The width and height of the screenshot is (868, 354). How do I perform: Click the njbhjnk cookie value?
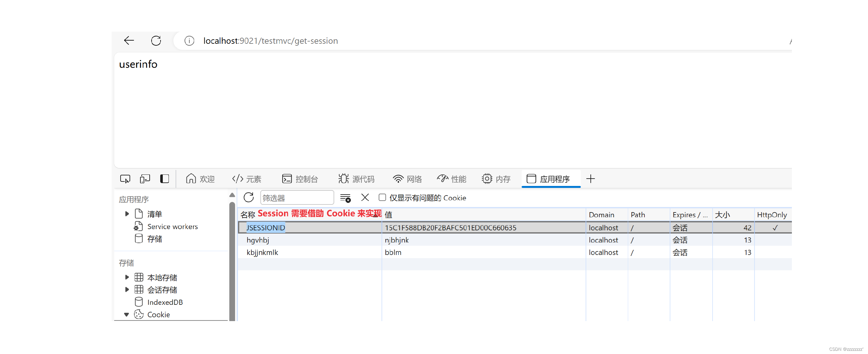coord(397,240)
